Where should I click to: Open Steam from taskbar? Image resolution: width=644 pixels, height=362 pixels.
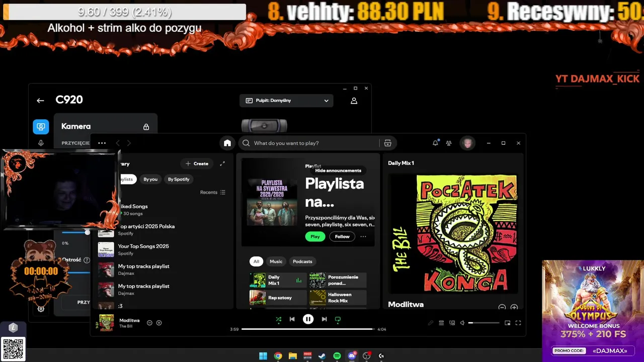[x=322, y=356]
